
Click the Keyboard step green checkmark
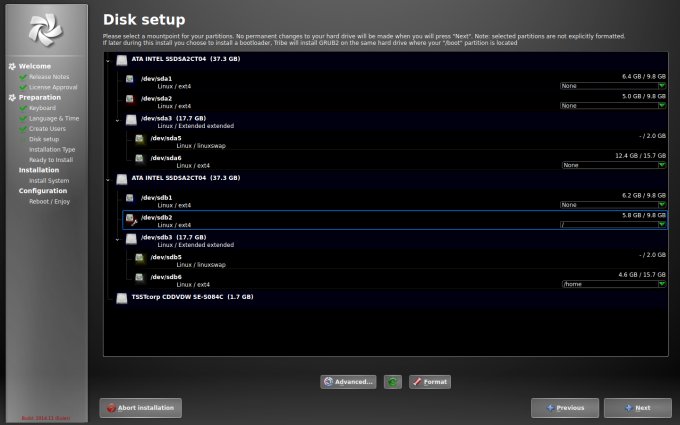pyautogui.click(x=23, y=108)
